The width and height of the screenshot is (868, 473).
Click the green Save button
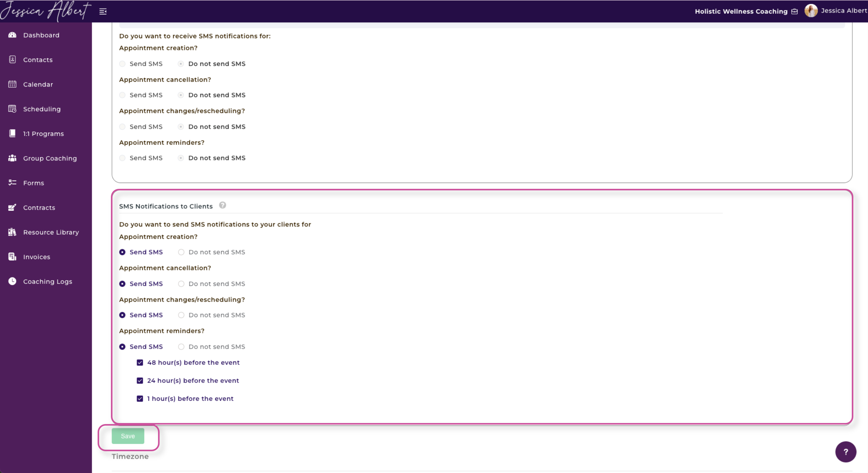(x=128, y=436)
